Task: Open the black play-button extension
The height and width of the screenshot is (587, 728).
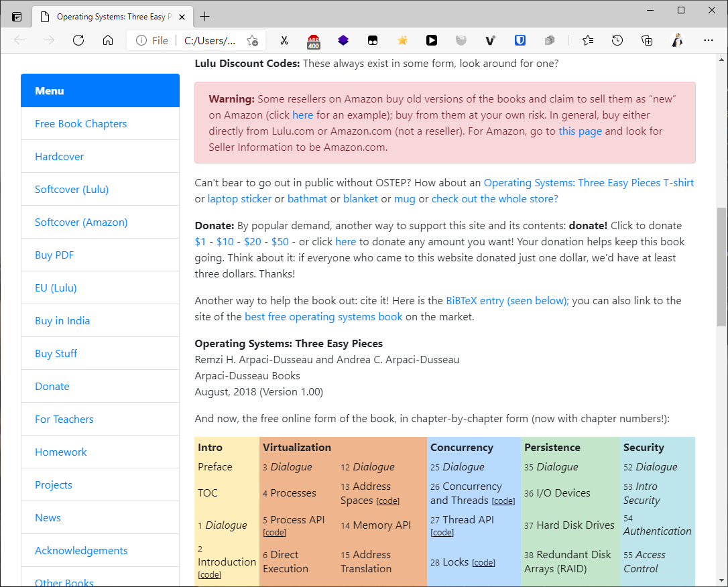Action: (431, 40)
